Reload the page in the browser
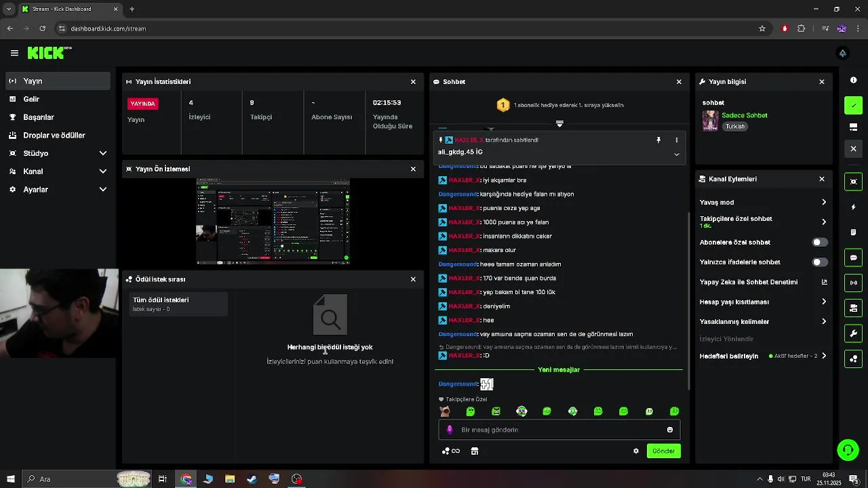868x488 pixels. [42, 28]
